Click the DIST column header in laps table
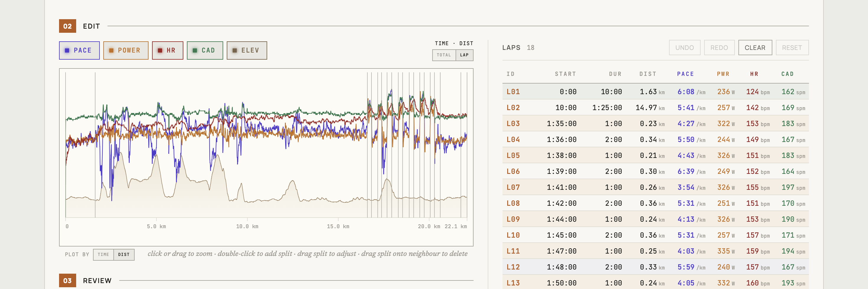The height and width of the screenshot is (289, 868). point(648,74)
